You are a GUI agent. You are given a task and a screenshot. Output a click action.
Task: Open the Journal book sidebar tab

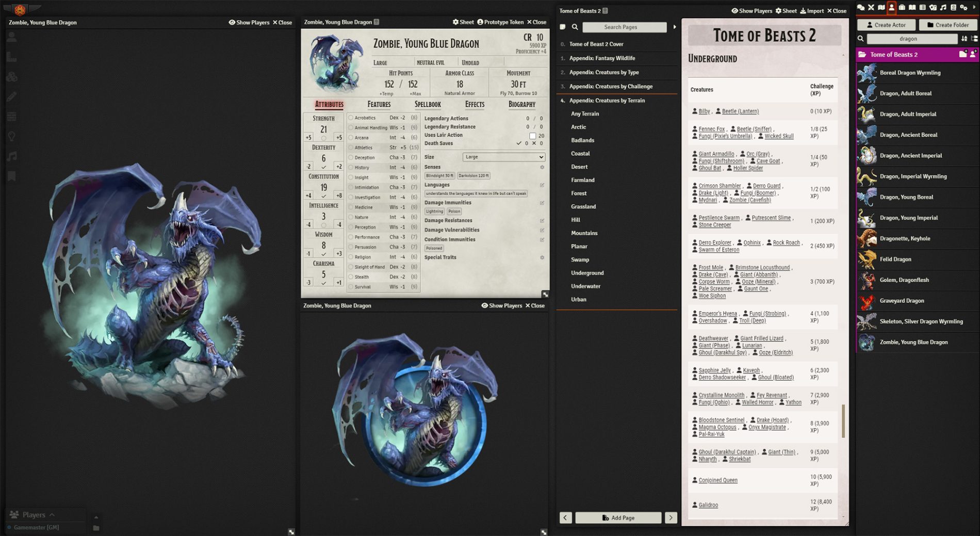click(x=912, y=7)
